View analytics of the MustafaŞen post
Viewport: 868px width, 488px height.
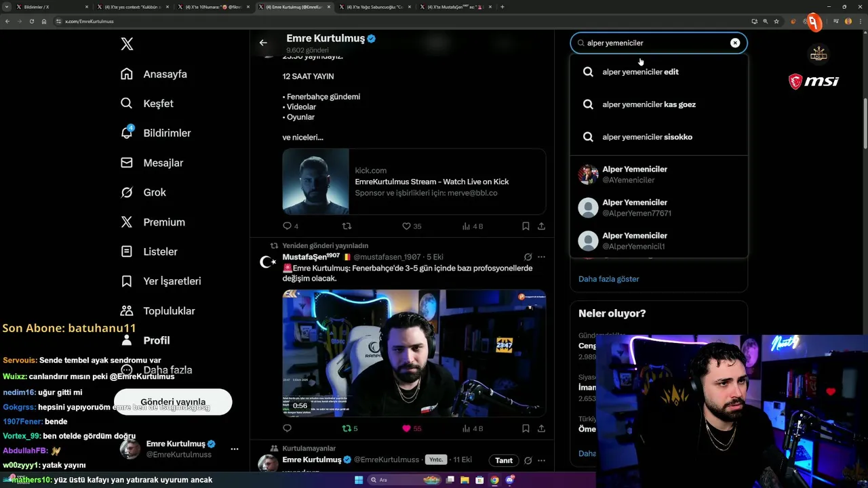pos(472,428)
